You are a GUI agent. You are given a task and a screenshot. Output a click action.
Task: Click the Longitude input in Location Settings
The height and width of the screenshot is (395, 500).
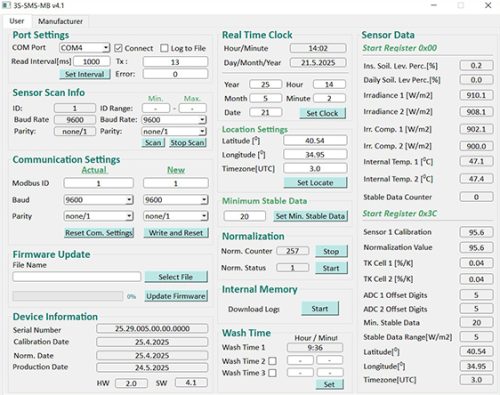click(315, 154)
